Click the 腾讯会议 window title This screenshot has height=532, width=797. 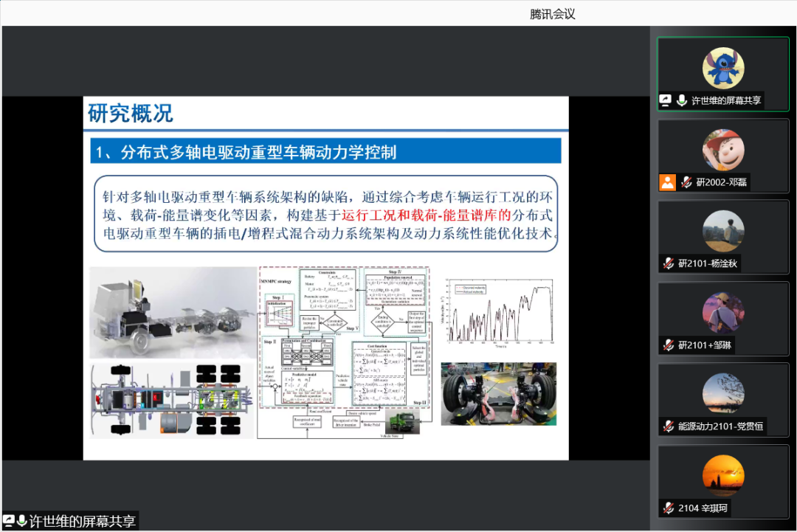(x=552, y=14)
